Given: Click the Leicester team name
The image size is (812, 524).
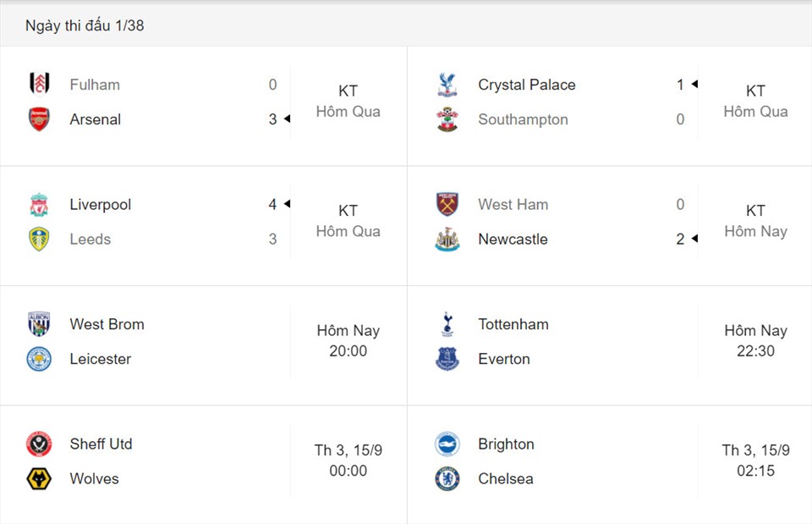Looking at the screenshot, I should pos(101,359).
